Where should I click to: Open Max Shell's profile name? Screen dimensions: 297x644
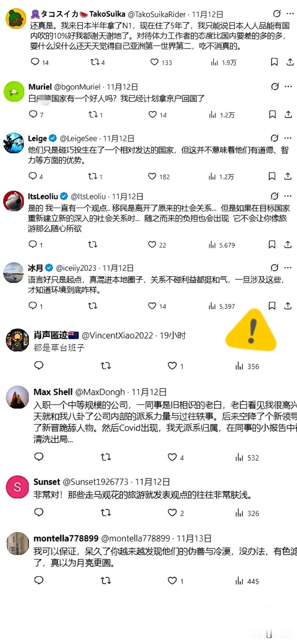coord(53,392)
